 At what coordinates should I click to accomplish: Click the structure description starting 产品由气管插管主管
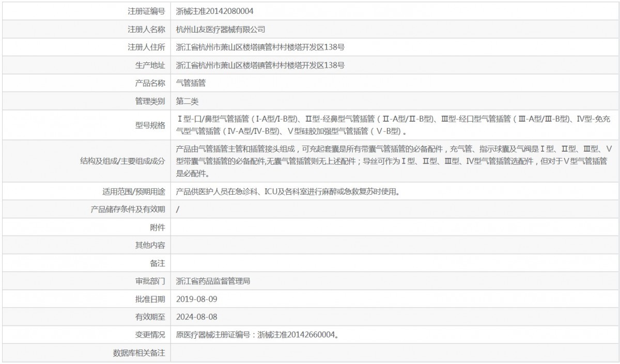click(x=394, y=161)
